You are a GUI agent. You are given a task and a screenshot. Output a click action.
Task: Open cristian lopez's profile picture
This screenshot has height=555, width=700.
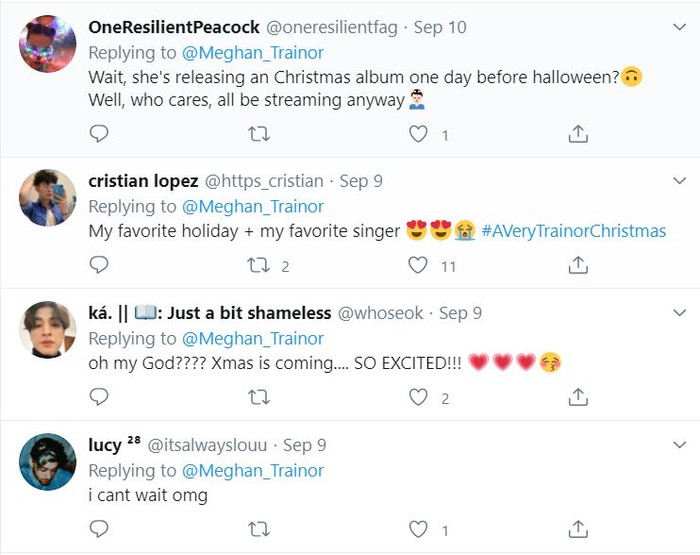[48, 198]
